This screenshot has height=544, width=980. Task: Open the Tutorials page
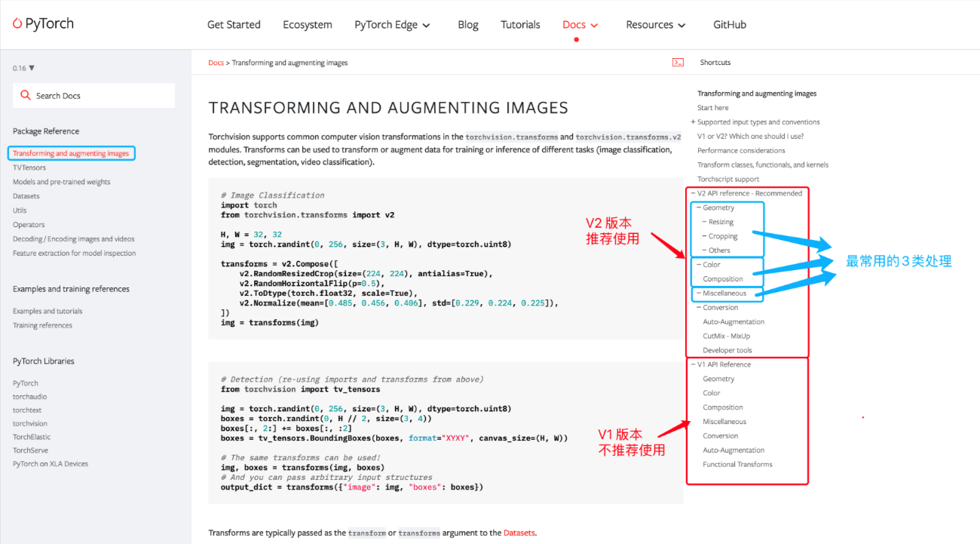(520, 25)
